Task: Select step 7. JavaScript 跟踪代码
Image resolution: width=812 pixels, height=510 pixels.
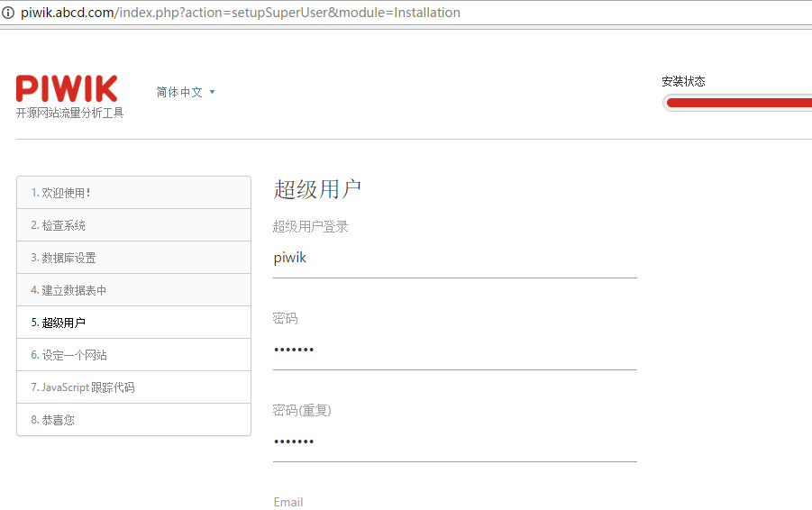Action: [x=133, y=387]
